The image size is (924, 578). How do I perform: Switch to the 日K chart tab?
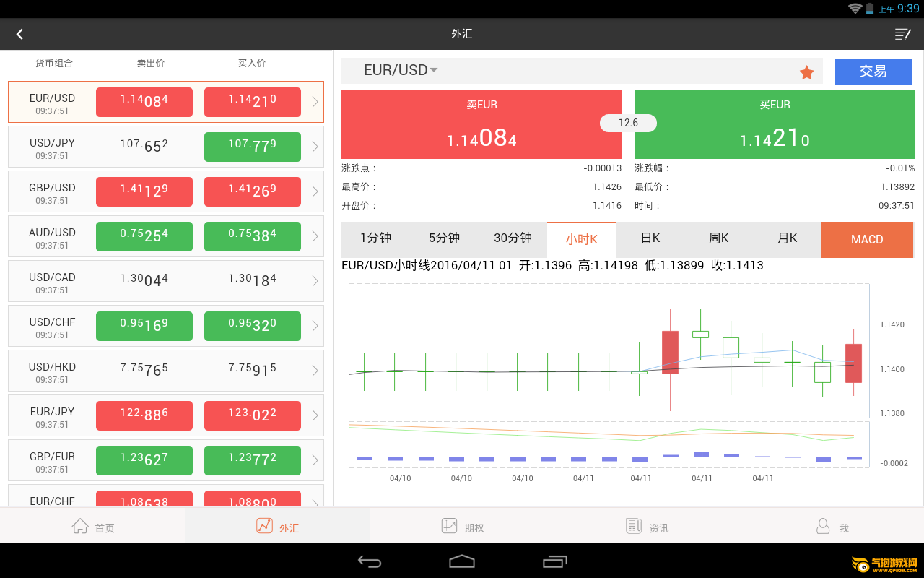click(x=650, y=238)
